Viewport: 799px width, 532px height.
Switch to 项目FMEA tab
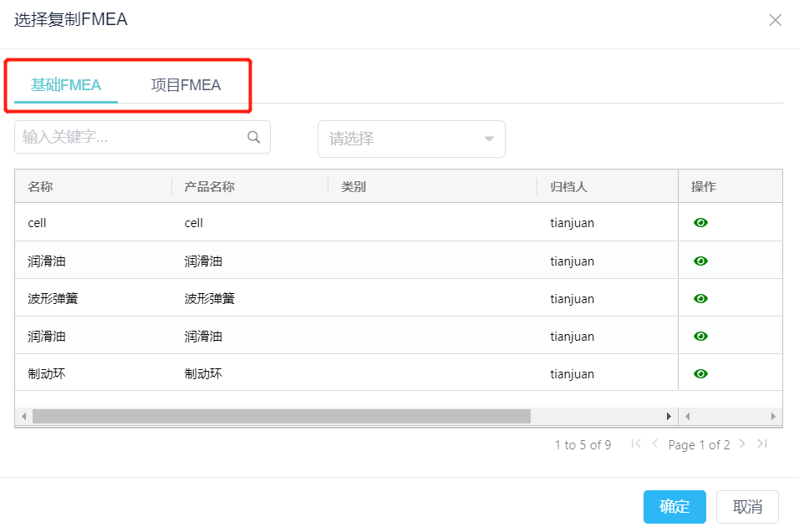[x=186, y=85]
